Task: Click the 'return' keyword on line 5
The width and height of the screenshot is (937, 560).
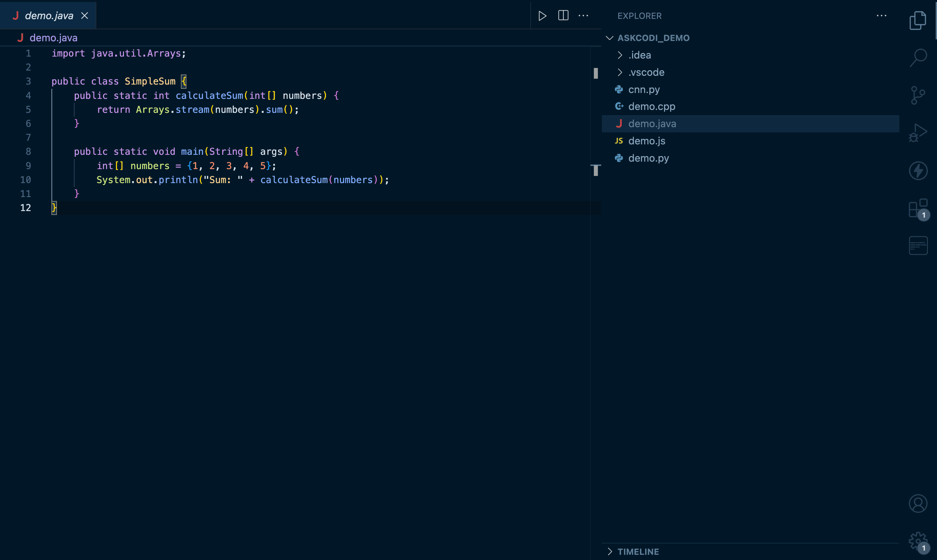Action: pyautogui.click(x=113, y=110)
